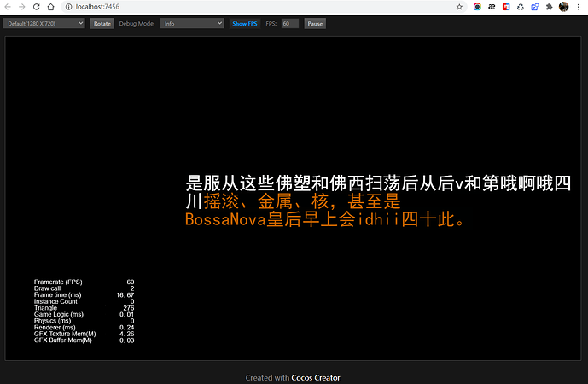Open the circular colorful extension icon
588x384 pixels.
pos(477,7)
